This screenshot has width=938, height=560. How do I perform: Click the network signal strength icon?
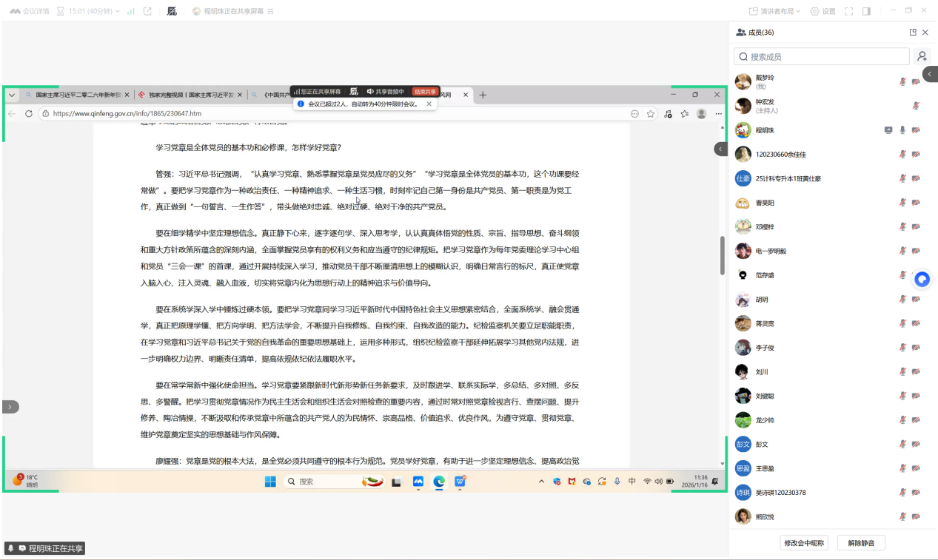click(131, 11)
